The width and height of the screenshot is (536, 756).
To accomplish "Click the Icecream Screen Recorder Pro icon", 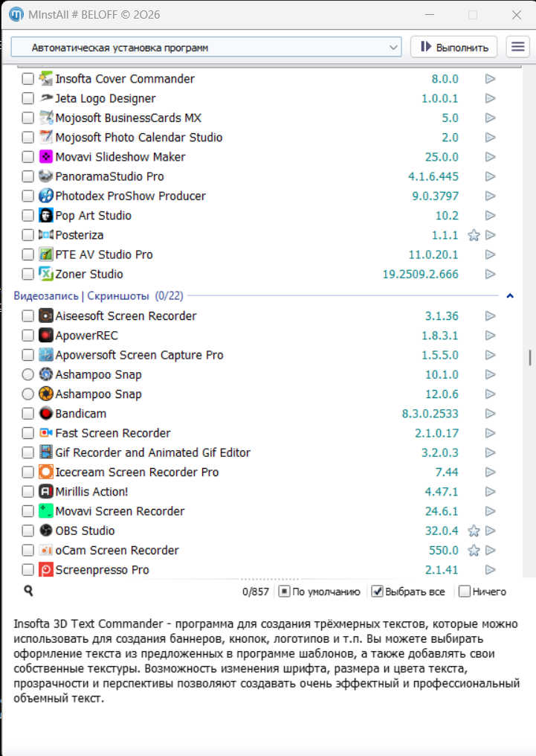I will (x=46, y=472).
